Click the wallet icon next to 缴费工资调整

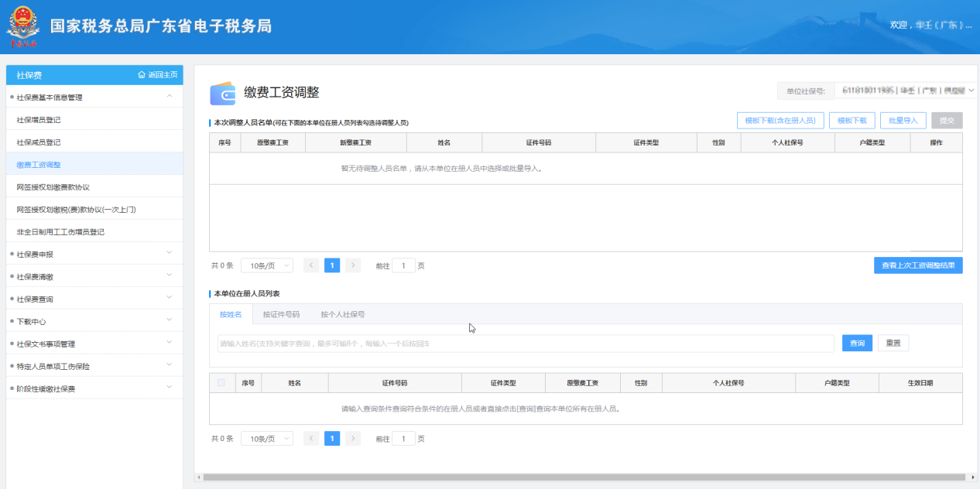[223, 93]
